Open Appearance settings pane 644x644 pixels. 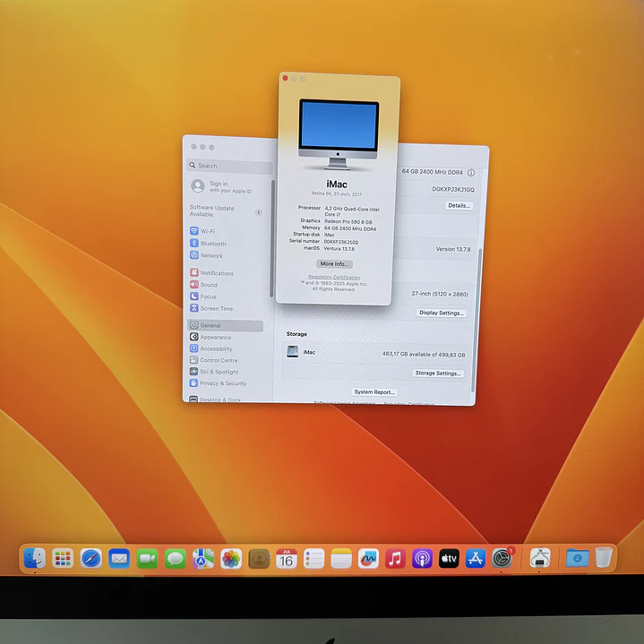click(x=210, y=337)
